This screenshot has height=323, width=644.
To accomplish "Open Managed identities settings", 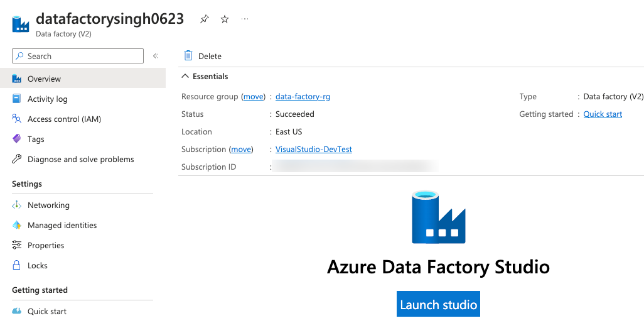I will click(62, 225).
